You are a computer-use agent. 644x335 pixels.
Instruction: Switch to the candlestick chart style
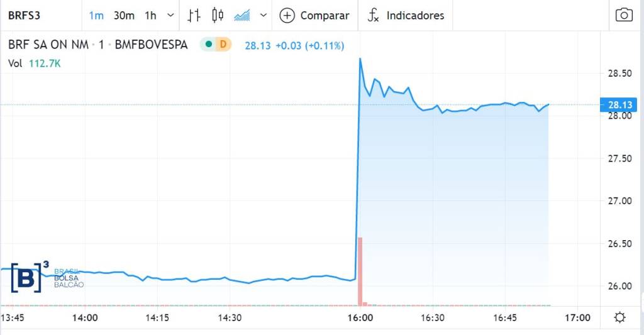[218, 16]
